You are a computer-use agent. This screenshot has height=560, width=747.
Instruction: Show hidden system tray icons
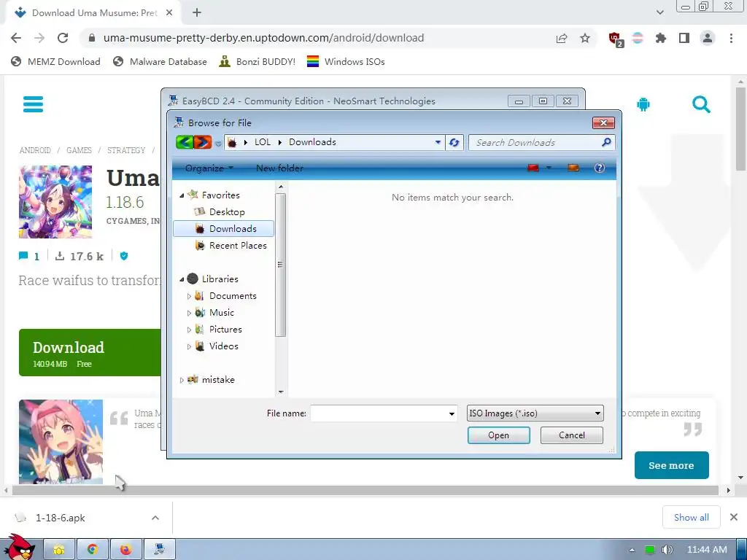click(x=632, y=550)
